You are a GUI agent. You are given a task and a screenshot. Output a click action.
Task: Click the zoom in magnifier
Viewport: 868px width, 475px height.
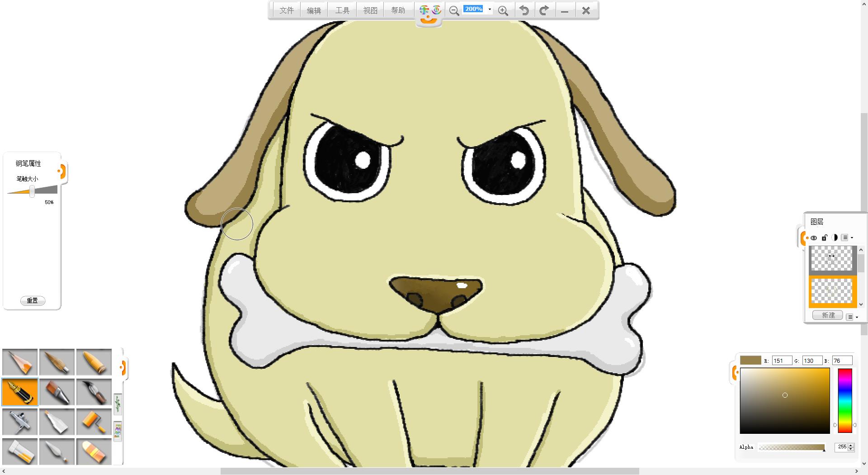503,11
